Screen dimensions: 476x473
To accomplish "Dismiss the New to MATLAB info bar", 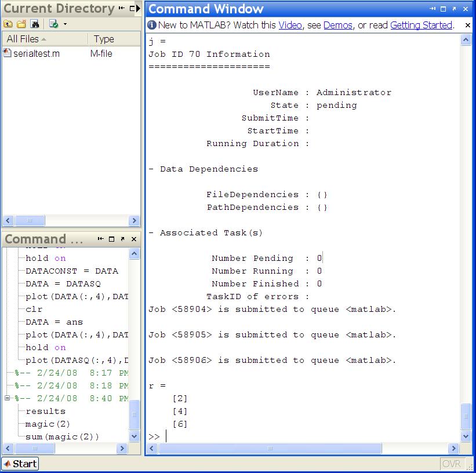I will [x=468, y=26].
